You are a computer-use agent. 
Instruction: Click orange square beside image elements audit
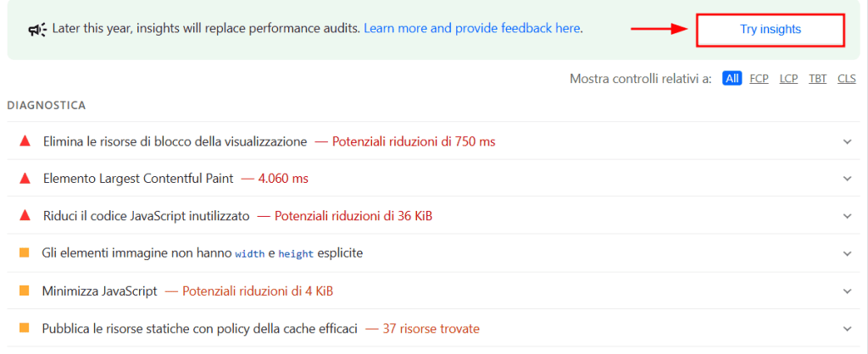pyautogui.click(x=25, y=253)
